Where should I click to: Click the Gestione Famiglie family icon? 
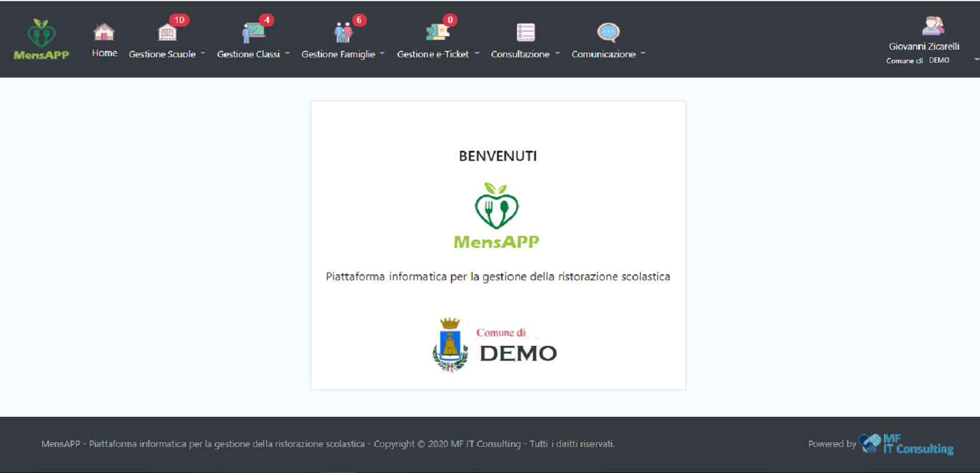[x=343, y=33]
